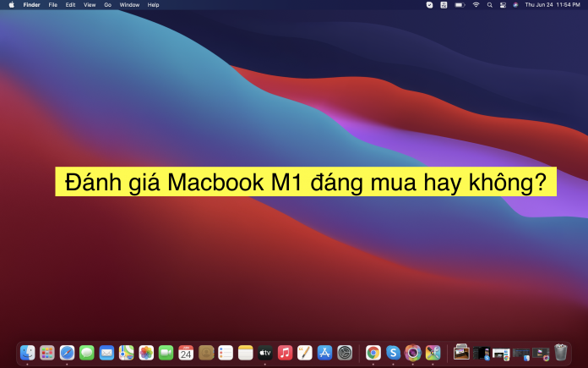Open the Window menu

coord(129,5)
